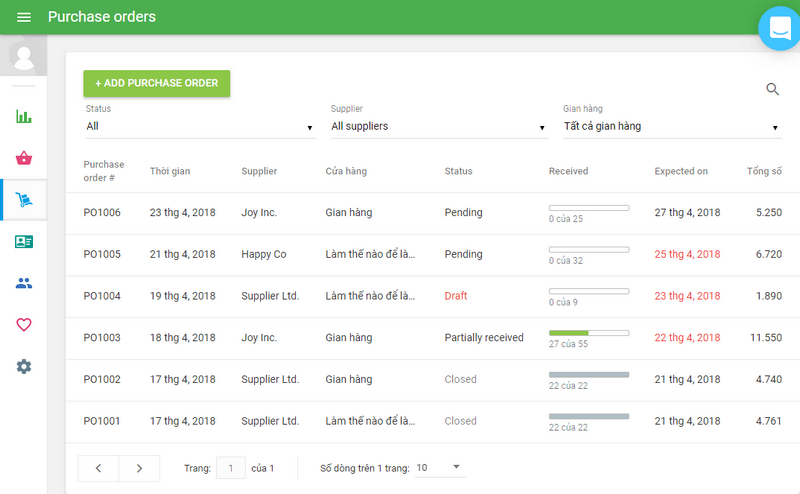This screenshot has height=494, width=800.
Task: Open the items shopping basket icon
Action: point(24,158)
